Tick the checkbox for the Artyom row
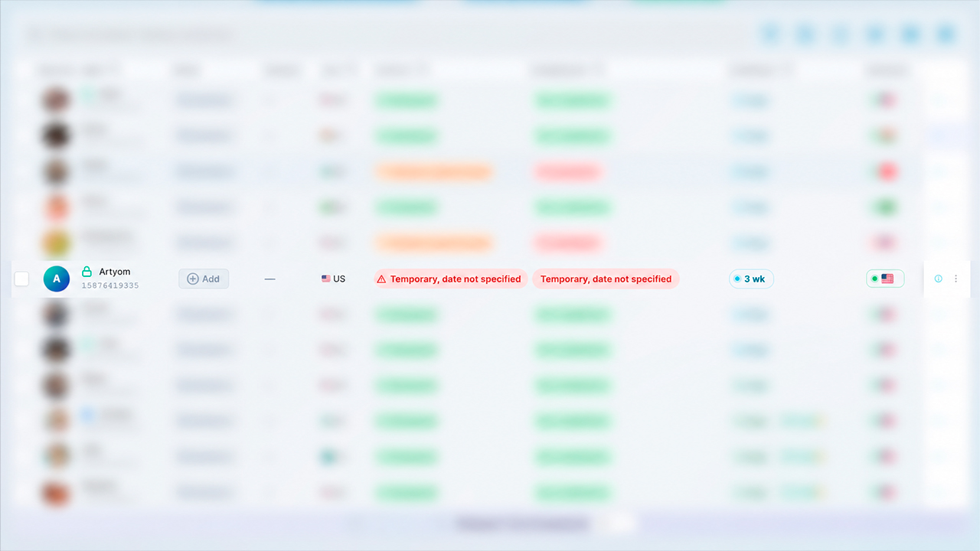Viewport: 980px width, 551px height. pyautogui.click(x=21, y=279)
